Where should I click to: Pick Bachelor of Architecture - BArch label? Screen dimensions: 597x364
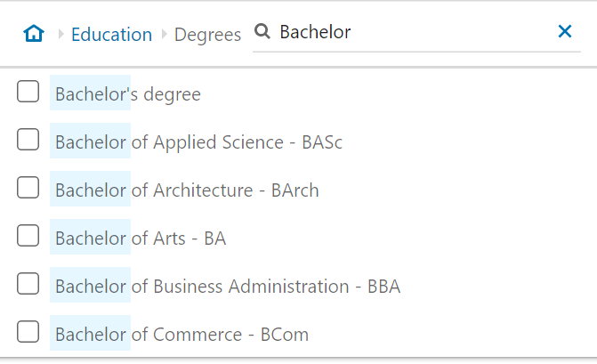[x=187, y=190]
